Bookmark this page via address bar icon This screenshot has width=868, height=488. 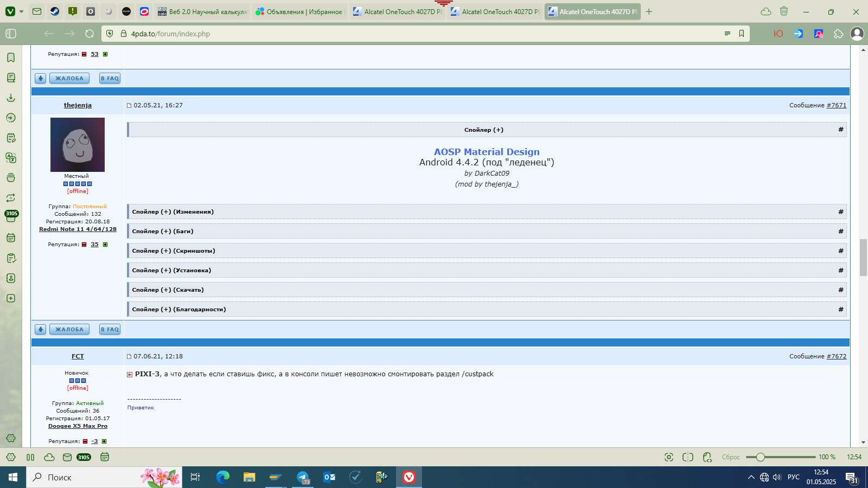(742, 34)
